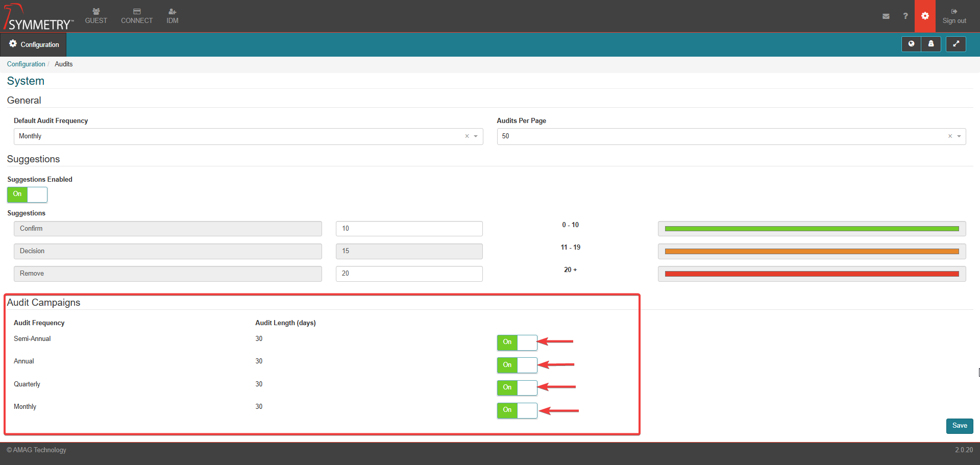Turn off Suggestions Enabled switch
980x465 pixels.
tap(27, 194)
